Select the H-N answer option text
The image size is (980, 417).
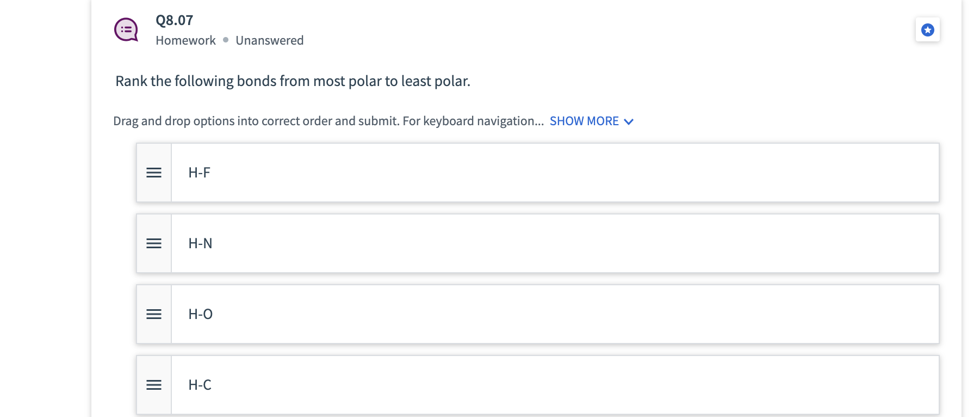(x=200, y=243)
